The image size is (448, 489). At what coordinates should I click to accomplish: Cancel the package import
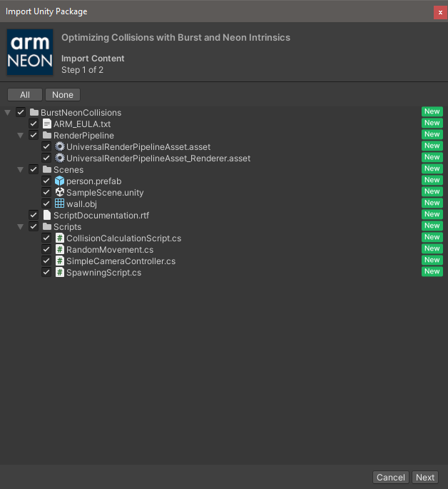click(391, 477)
